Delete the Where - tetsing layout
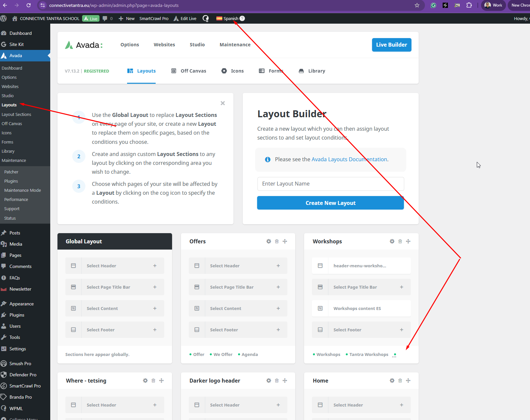The height and width of the screenshot is (420, 530). (x=153, y=381)
